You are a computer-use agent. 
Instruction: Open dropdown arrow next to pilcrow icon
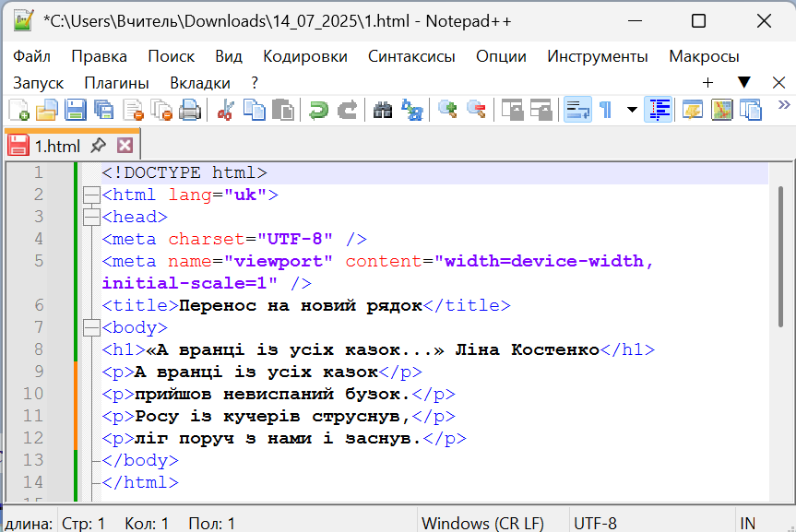pyautogui.click(x=632, y=111)
